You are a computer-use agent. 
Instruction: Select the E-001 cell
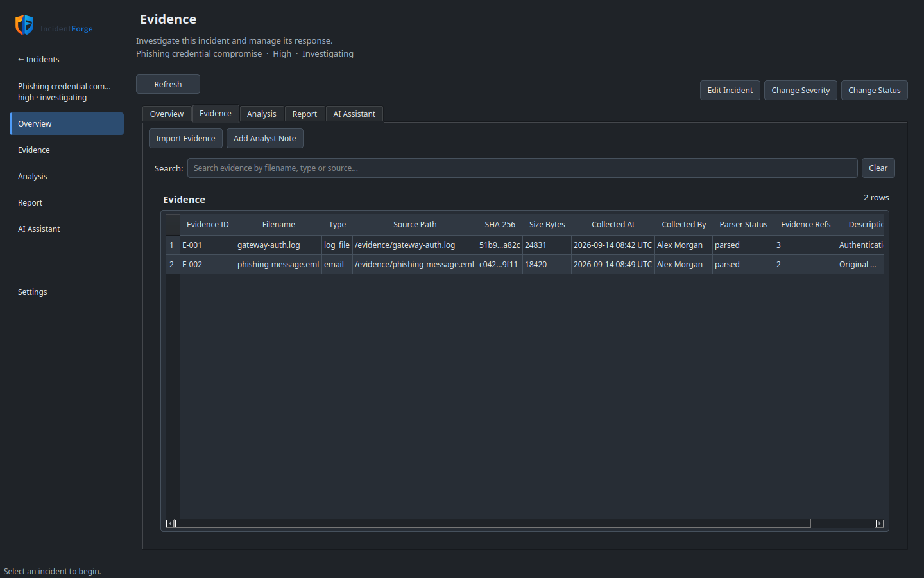pyautogui.click(x=207, y=245)
